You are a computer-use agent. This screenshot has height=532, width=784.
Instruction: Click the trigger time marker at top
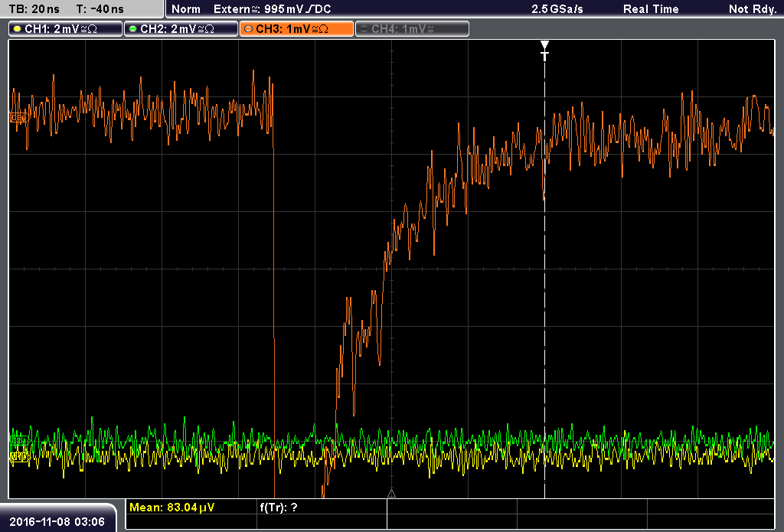pos(544,51)
